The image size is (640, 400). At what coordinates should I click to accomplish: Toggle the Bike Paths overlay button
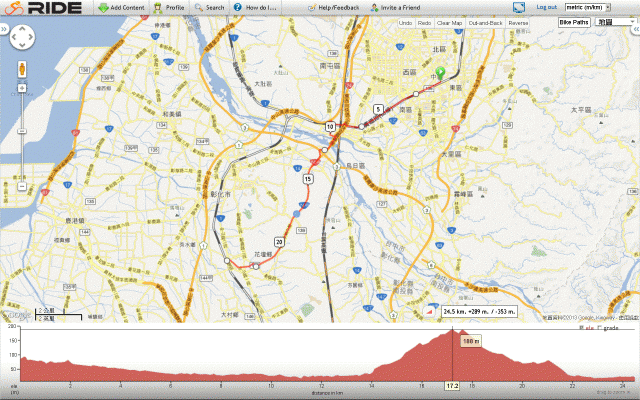(574, 22)
